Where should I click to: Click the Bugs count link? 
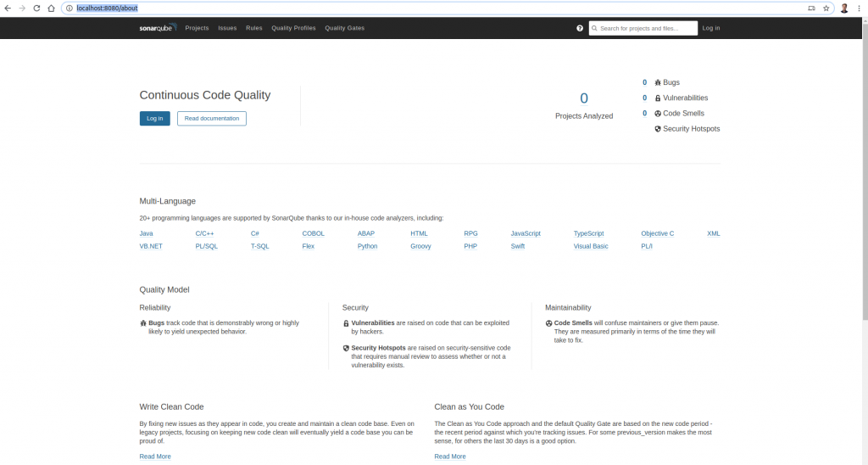pyautogui.click(x=644, y=82)
